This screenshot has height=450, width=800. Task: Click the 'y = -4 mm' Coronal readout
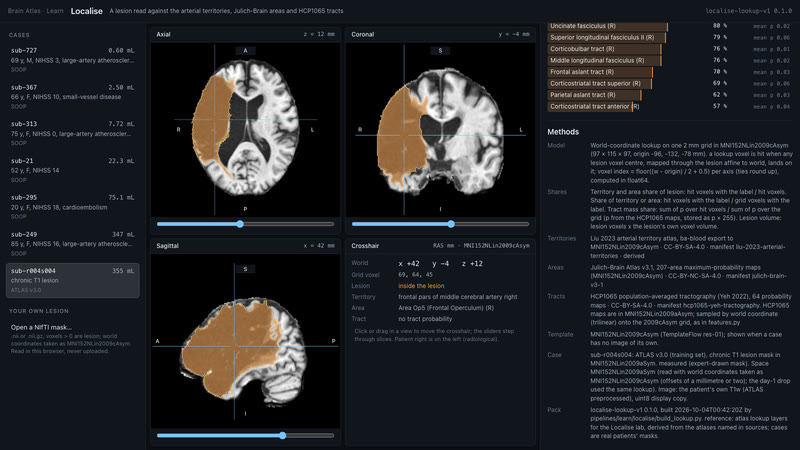(x=514, y=34)
